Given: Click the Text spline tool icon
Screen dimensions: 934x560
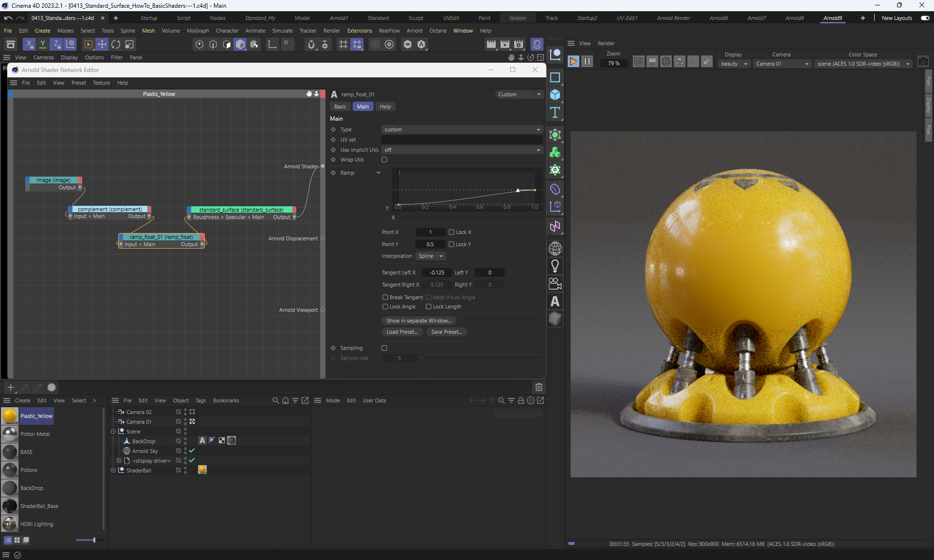Looking at the screenshot, I should click(x=555, y=113).
